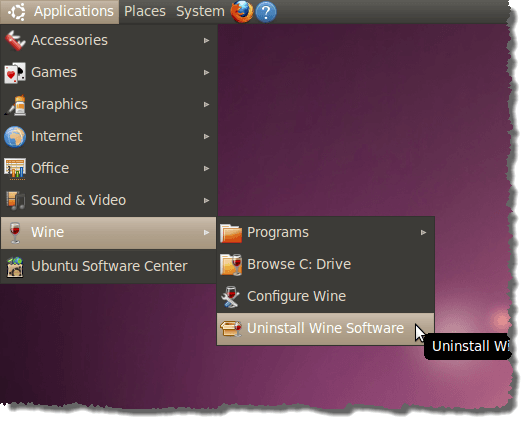Image resolution: width=528 pixels, height=424 pixels.
Task: Click the Internet globe icon
Action: pyautogui.click(x=15, y=136)
